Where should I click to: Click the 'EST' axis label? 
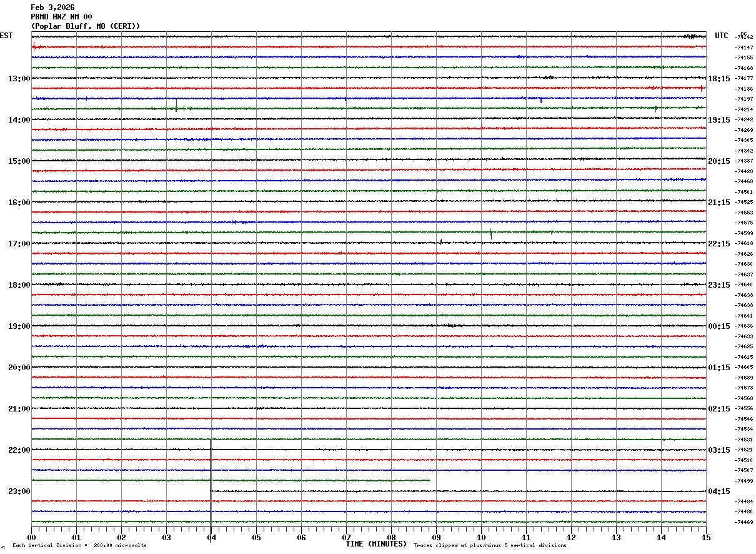click(6, 36)
